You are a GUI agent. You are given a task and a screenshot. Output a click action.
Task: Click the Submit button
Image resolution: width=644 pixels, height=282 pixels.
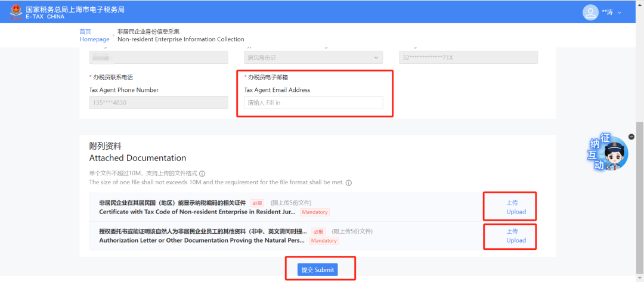tap(317, 269)
